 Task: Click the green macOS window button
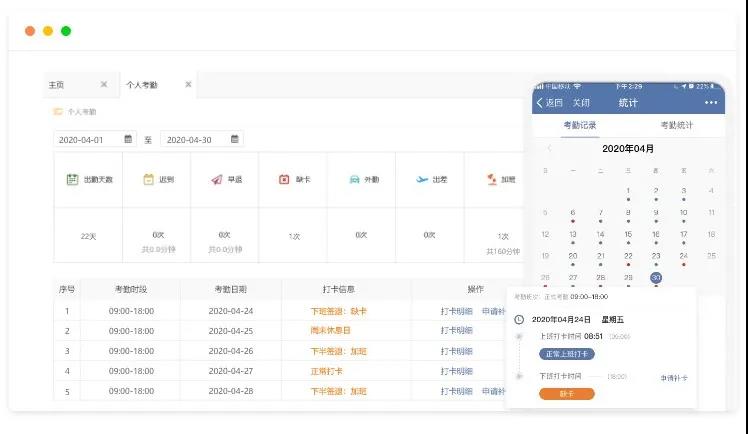(x=66, y=31)
